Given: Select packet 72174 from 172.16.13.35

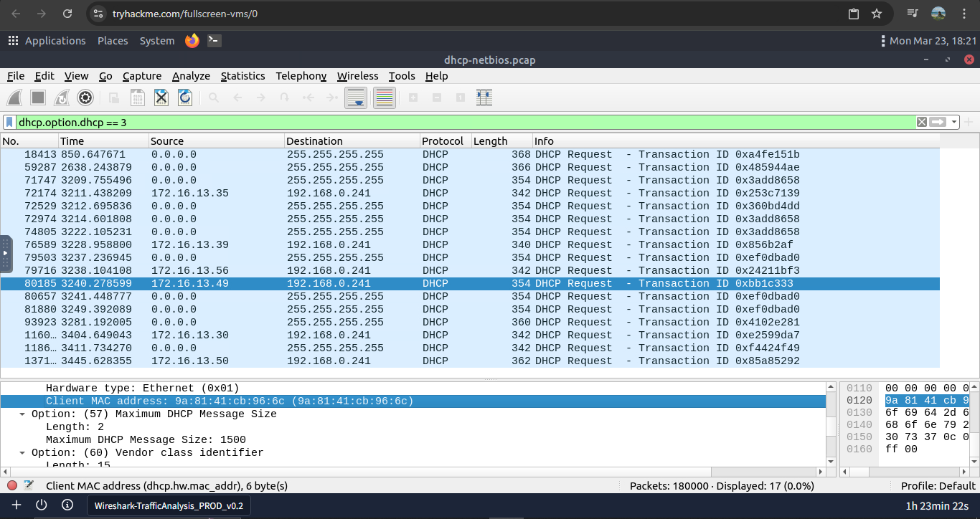Looking at the screenshot, I should tap(470, 194).
